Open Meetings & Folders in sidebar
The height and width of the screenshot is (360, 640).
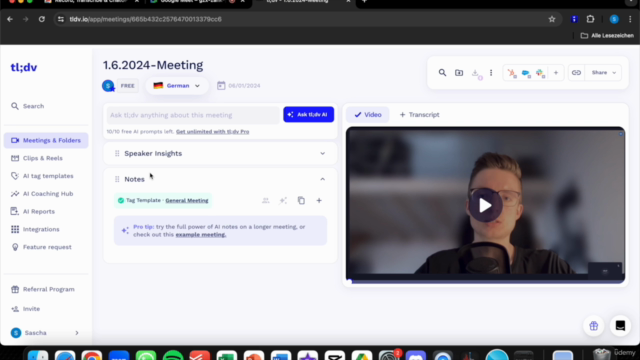coord(46,140)
